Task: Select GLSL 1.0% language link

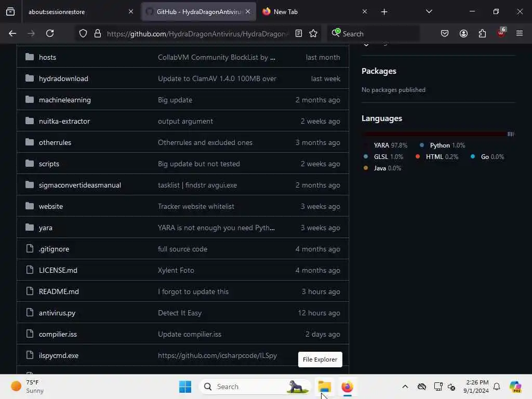Action: click(x=383, y=157)
